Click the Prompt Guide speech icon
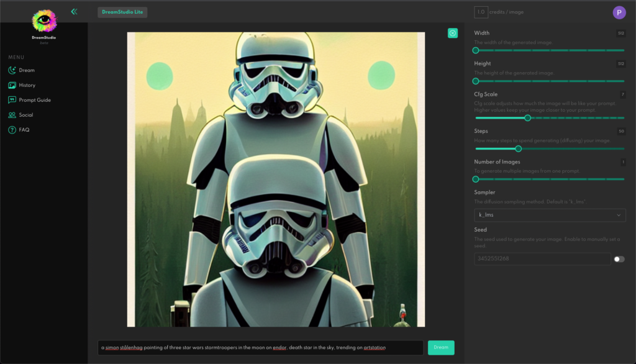Screen dimensions: 636x364 (x=12, y=100)
